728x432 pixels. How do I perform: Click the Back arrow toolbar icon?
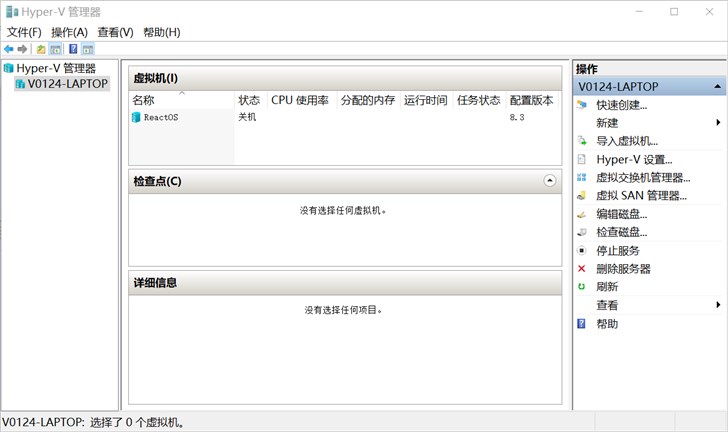coord(8,49)
